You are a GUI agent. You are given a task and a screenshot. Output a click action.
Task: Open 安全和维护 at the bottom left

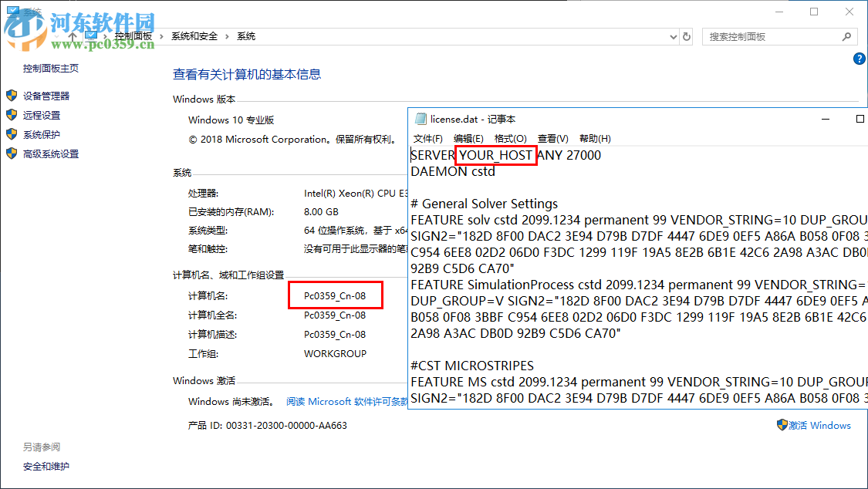(x=46, y=466)
